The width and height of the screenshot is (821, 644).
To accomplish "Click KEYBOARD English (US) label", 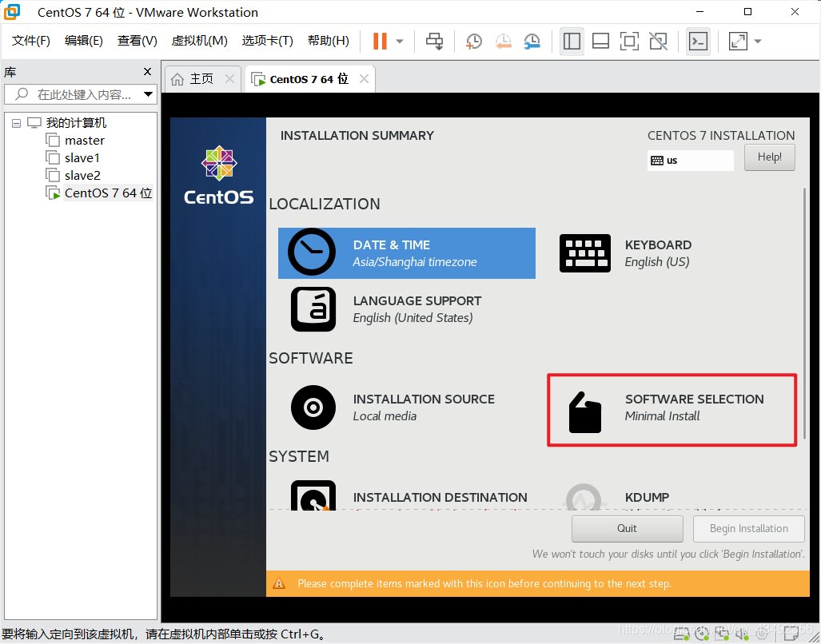I will (x=658, y=253).
